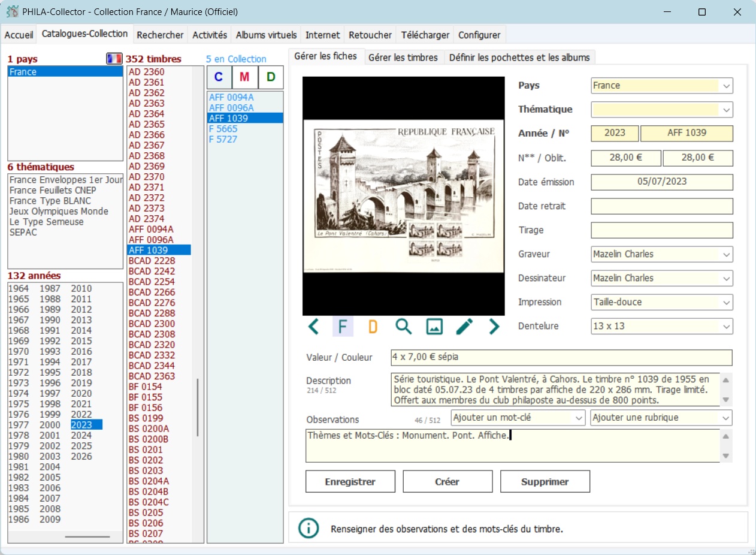The width and height of the screenshot is (756, 555).
Task: Open the Thématique dropdown
Action: coord(727,110)
